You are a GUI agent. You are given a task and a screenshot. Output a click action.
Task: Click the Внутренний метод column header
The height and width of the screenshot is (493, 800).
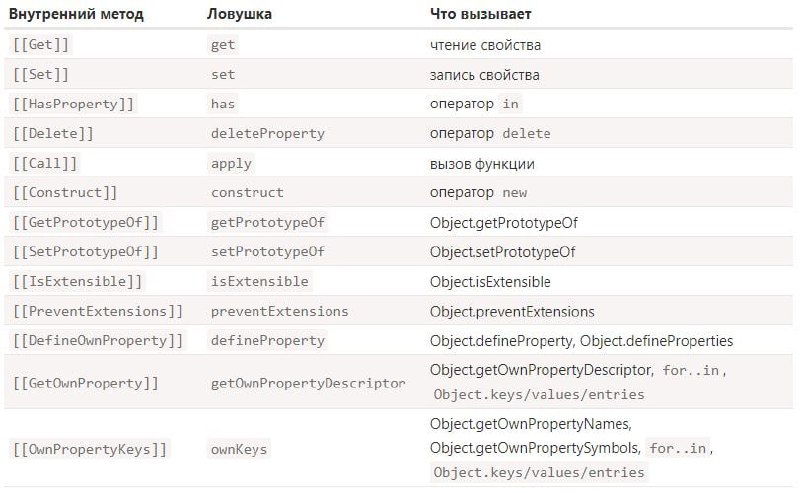click(77, 14)
